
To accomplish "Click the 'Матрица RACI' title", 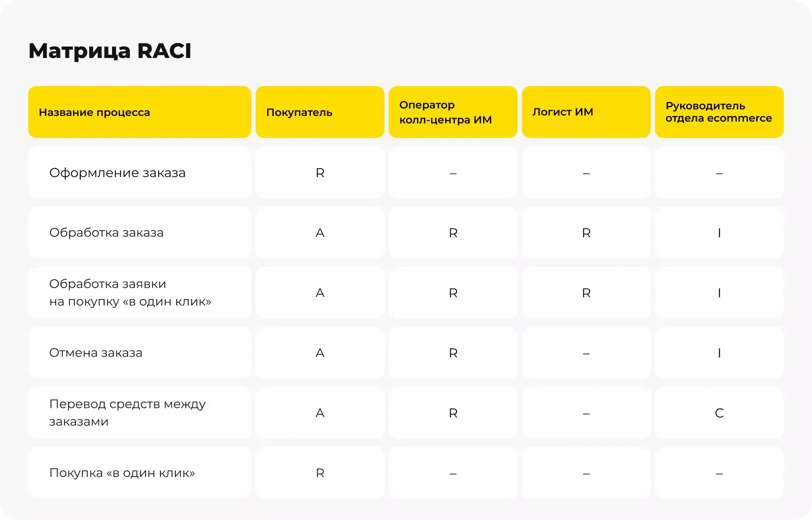I will (x=110, y=51).
